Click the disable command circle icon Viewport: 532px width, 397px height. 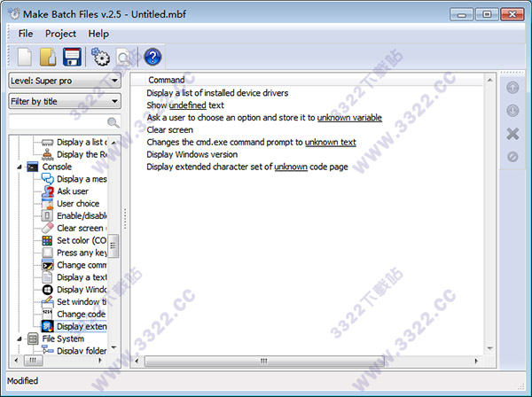coord(512,157)
